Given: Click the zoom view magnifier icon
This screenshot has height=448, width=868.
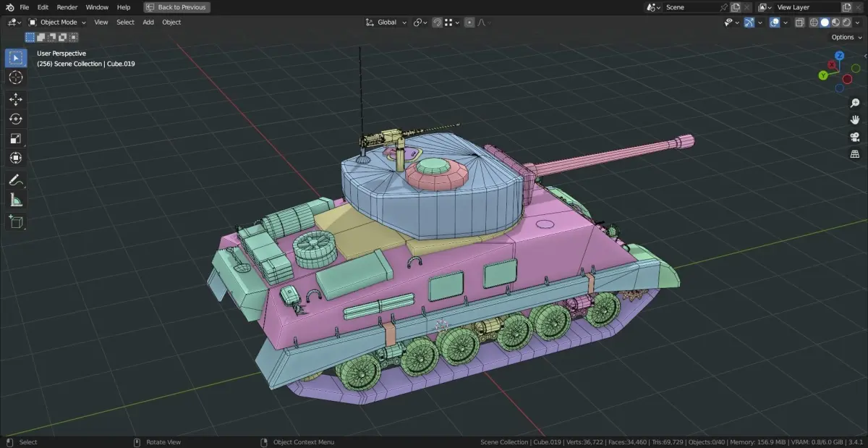Looking at the screenshot, I should 854,103.
